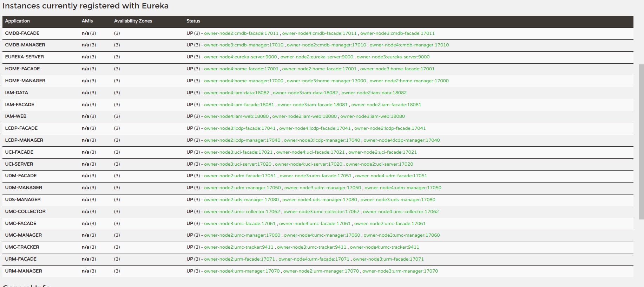The height and width of the screenshot is (287, 644).
Task: Open owner-node2:uci-server:17020 link
Action: click(380, 164)
